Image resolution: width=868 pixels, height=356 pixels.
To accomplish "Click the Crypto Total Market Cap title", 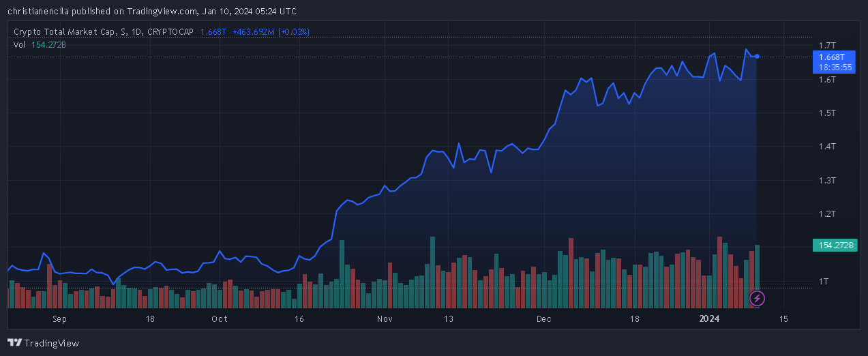I will pyautogui.click(x=65, y=32).
